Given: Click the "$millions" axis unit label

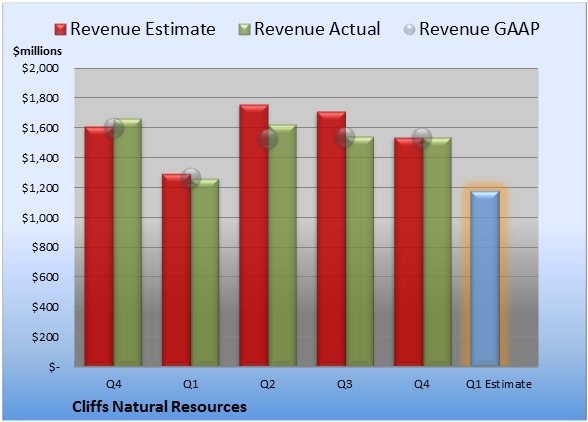Looking at the screenshot, I should tap(38, 51).
